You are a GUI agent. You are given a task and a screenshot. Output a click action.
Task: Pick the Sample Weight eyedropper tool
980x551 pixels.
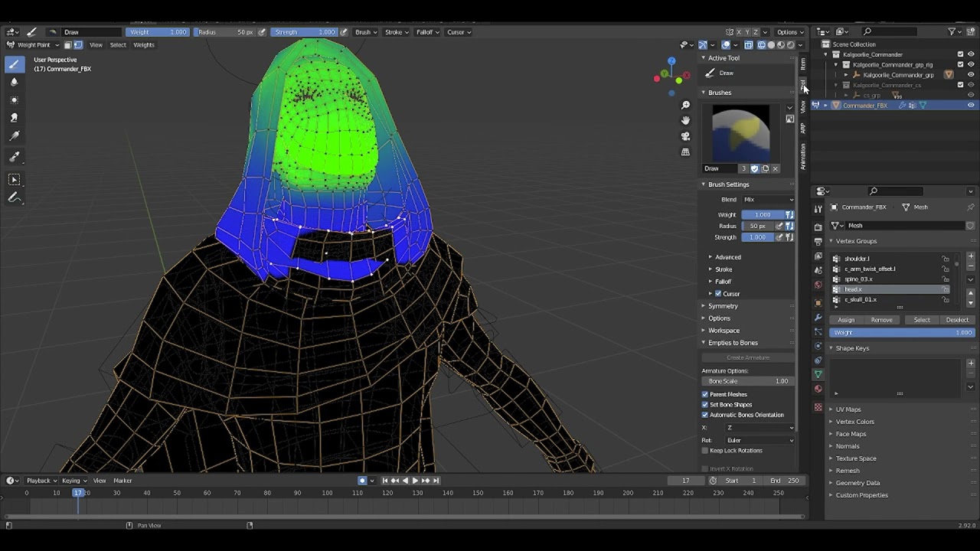click(14, 157)
